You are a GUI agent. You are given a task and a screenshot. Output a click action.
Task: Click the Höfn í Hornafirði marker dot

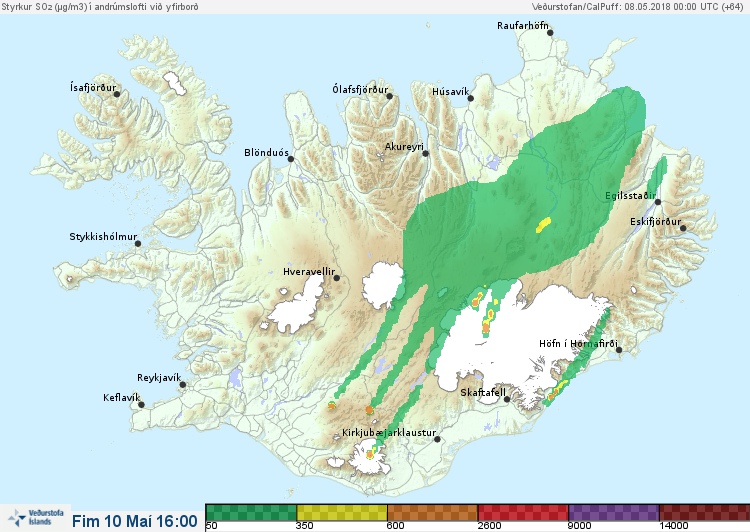click(619, 350)
